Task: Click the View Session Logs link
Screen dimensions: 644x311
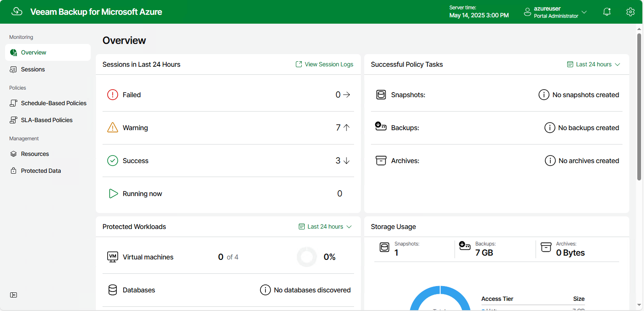Action: 324,64
